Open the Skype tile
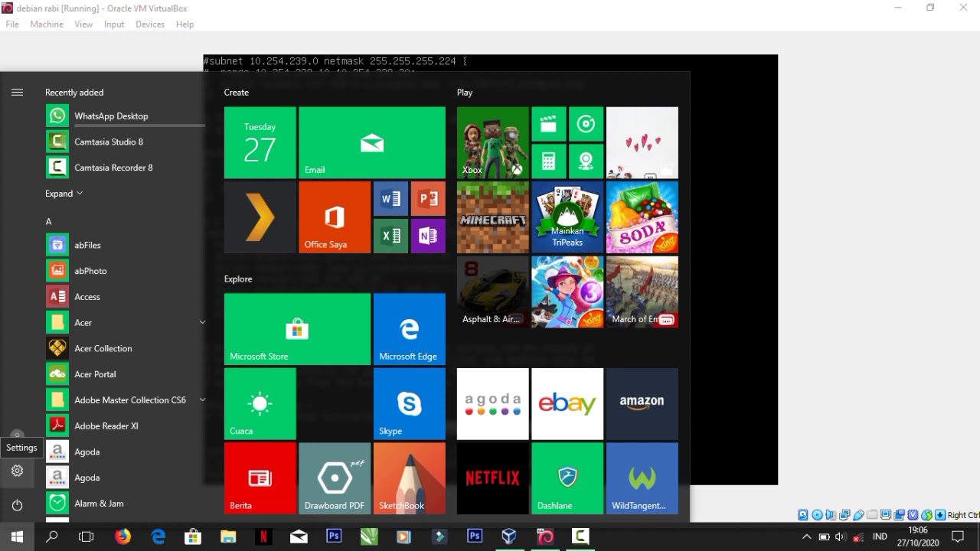Image resolution: width=980 pixels, height=551 pixels. click(x=410, y=404)
